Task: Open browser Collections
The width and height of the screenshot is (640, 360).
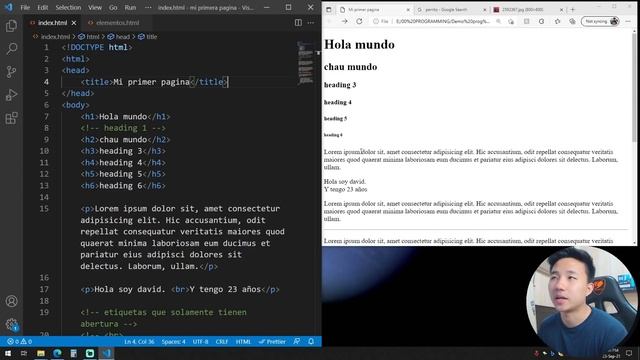Action: pos(572,21)
